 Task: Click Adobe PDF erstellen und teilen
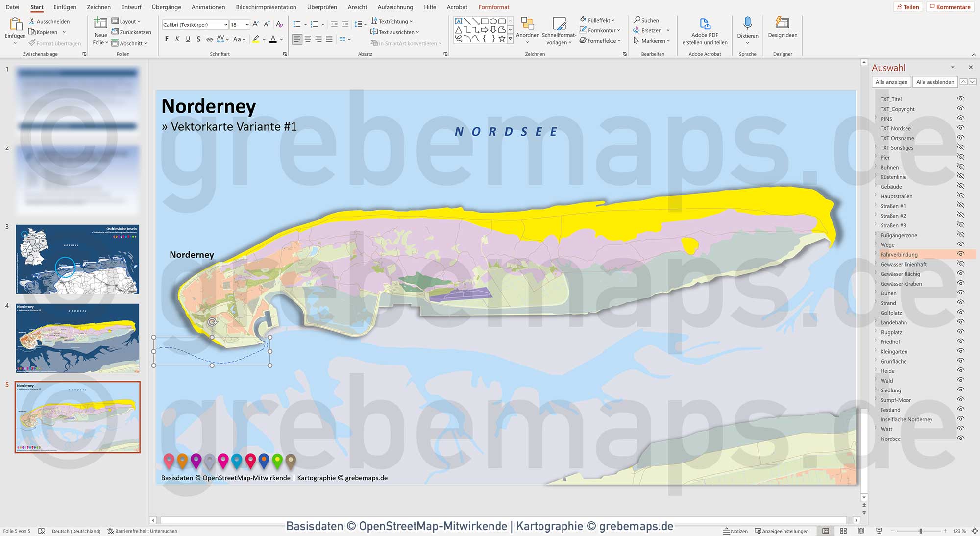(x=705, y=30)
